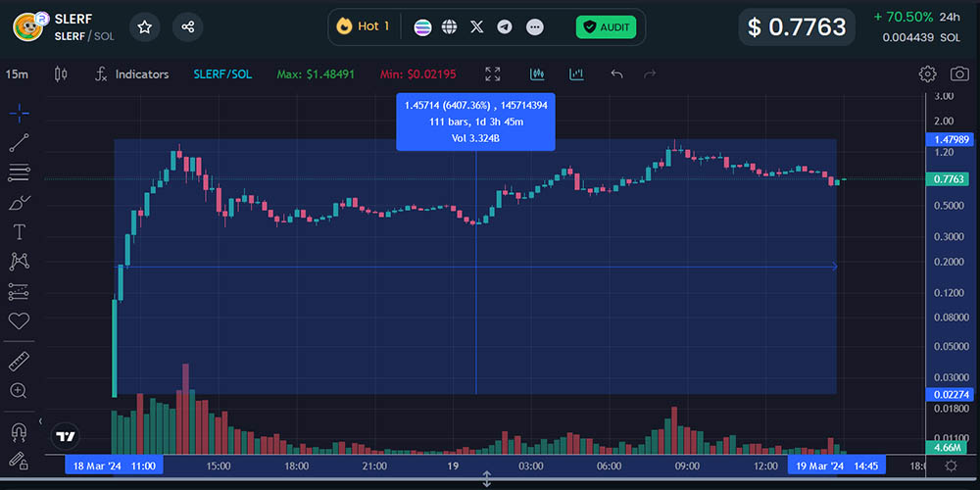Select the ruler measure tool
This screenshot has height=490, width=980.
19,361
